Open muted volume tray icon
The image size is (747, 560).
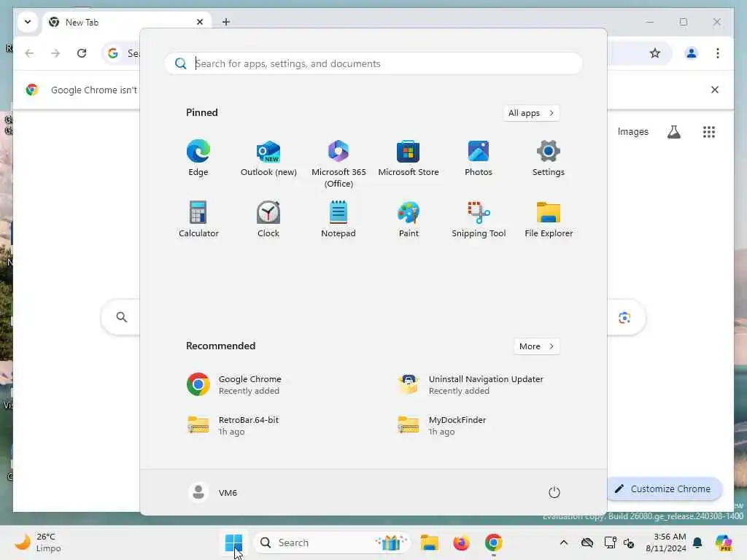point(629,542)
